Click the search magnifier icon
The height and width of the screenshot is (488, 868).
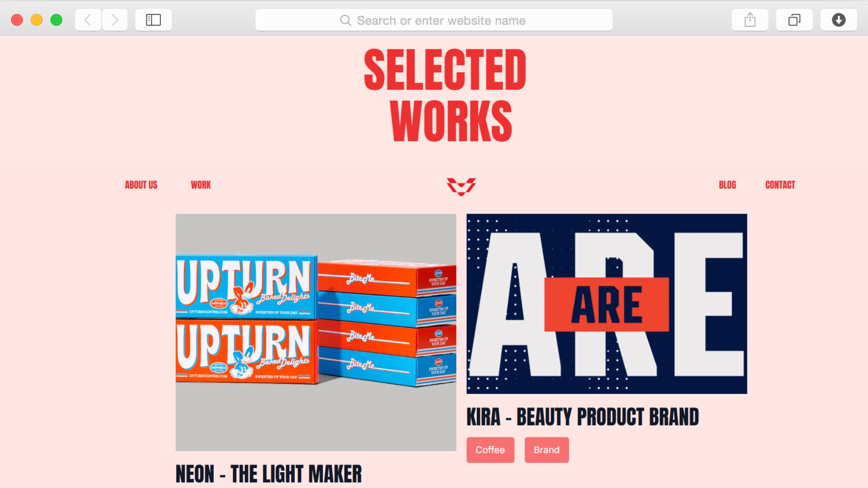point(345,20)
